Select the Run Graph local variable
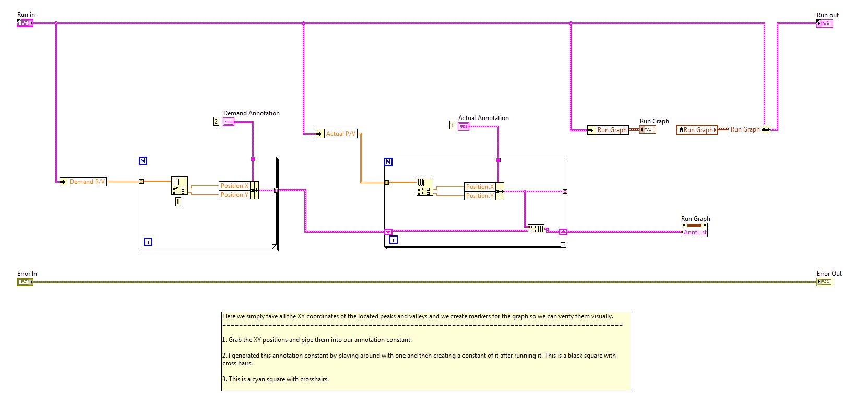This screenshot has width=868, height=402. [x=697, y=129]
